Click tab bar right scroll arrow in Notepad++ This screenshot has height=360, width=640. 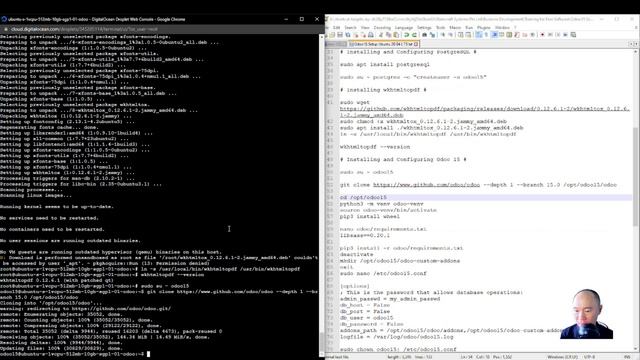(x=636, y=44)
